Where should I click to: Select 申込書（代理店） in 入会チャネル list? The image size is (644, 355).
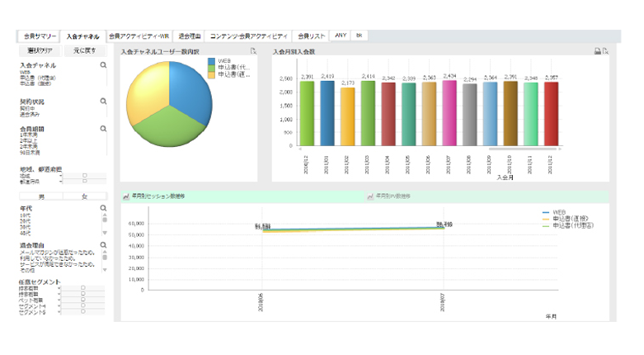click(38, 78)
